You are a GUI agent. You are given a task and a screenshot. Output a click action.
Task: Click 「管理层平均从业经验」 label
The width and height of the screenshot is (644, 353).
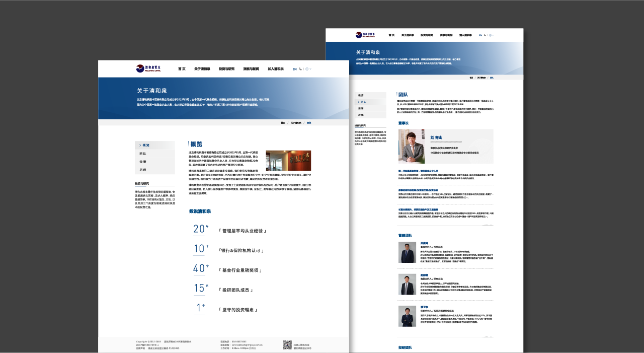click(x=242, y=231)
